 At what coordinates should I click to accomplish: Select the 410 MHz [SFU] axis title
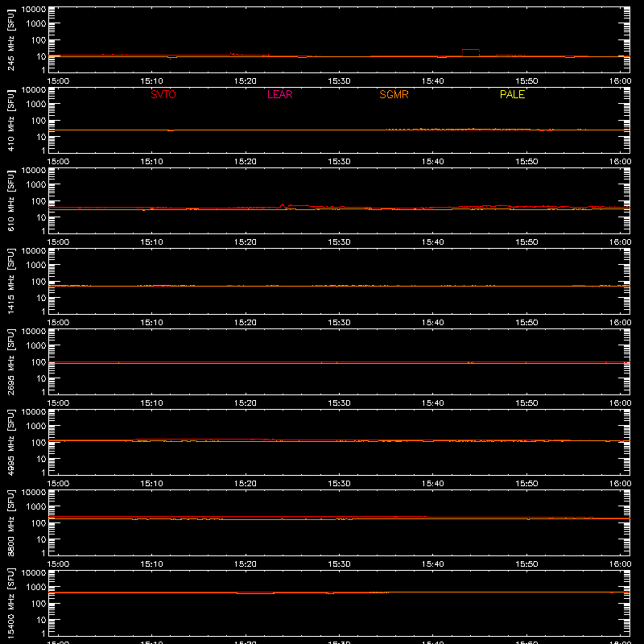point(10,120)
